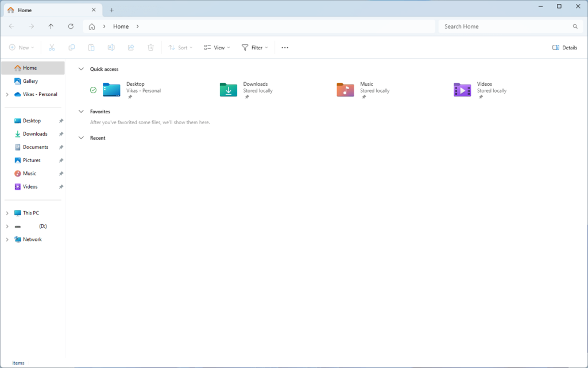Screen dimensions: 588x368
Task: Expand the Network tree node
Action: [x=7, y=240]
